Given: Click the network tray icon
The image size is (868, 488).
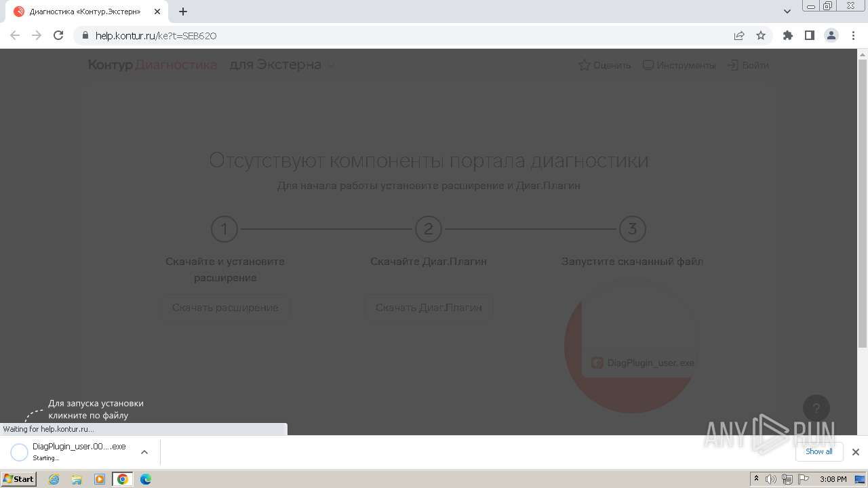Looking at the screenshot, I should (x=787, y=479).
